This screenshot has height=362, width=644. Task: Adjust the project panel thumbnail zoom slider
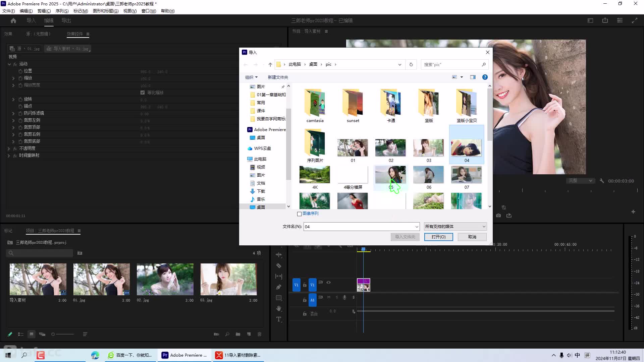click(x=63, y=334)
